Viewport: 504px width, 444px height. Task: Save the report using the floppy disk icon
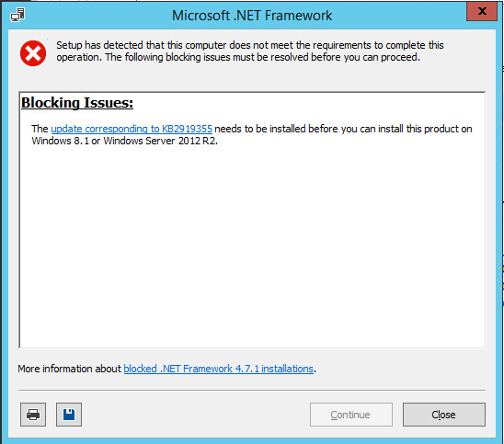coord(69,415)
